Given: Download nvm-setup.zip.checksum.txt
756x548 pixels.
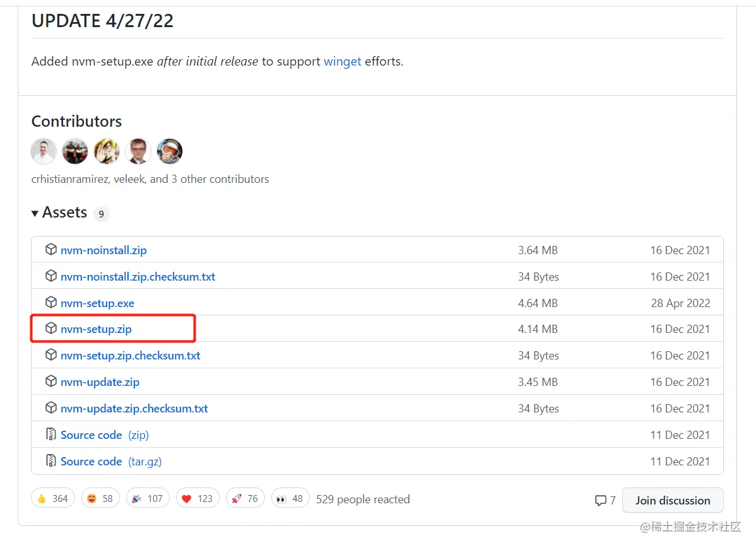Looking at the screenshot, I should [130, 356].
